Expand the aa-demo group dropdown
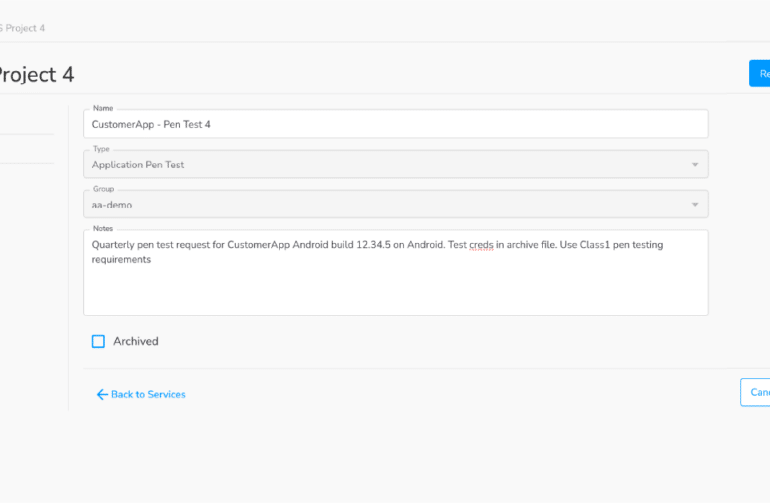This screenshot has width=770, height=503. pyautogui.click(x=395, y=205)
